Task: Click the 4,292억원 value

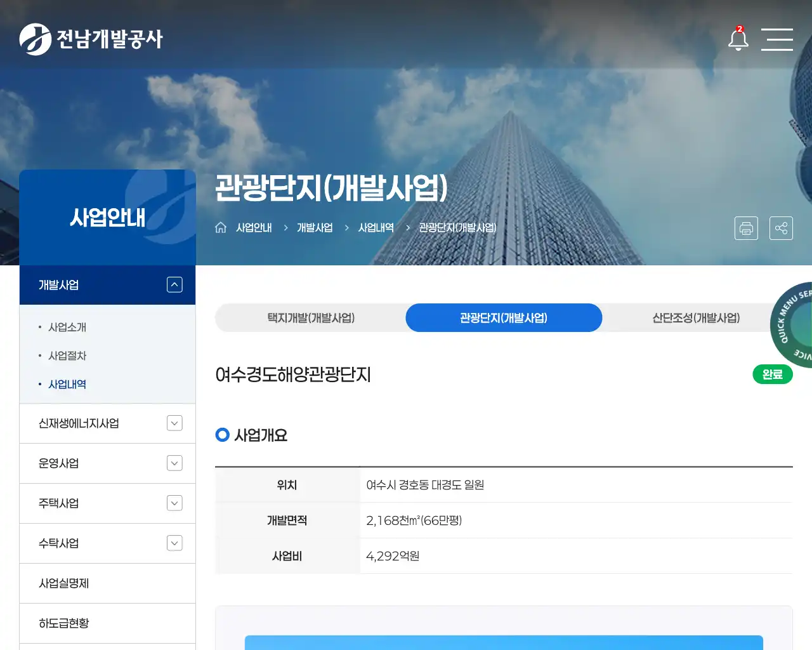Action: [393, 556]
